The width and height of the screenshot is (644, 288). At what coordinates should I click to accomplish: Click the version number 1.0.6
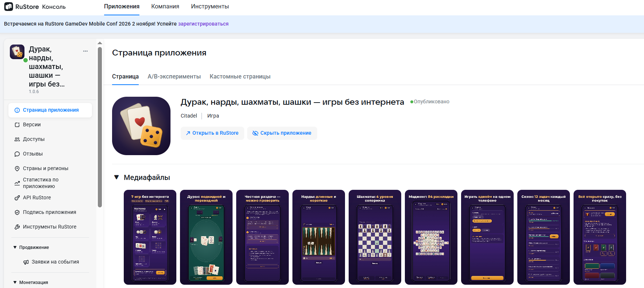coord(34,92)
